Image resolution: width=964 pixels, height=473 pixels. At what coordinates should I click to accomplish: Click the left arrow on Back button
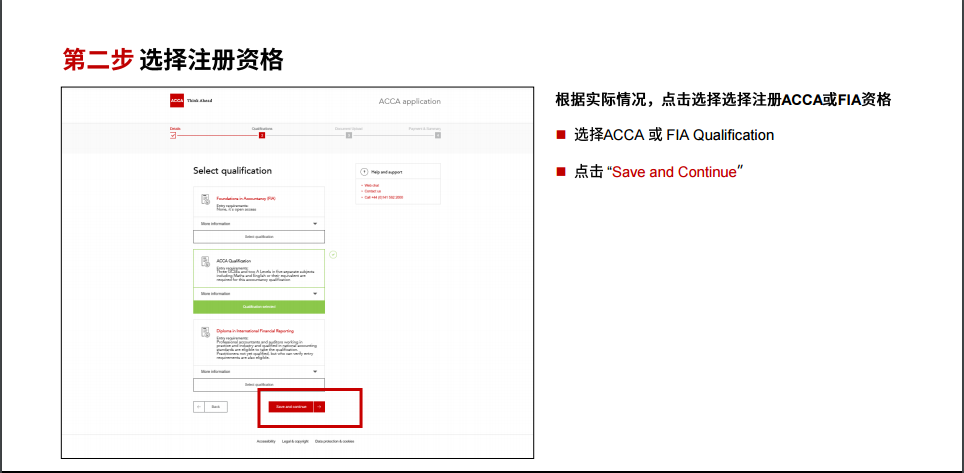click(200, 407)
